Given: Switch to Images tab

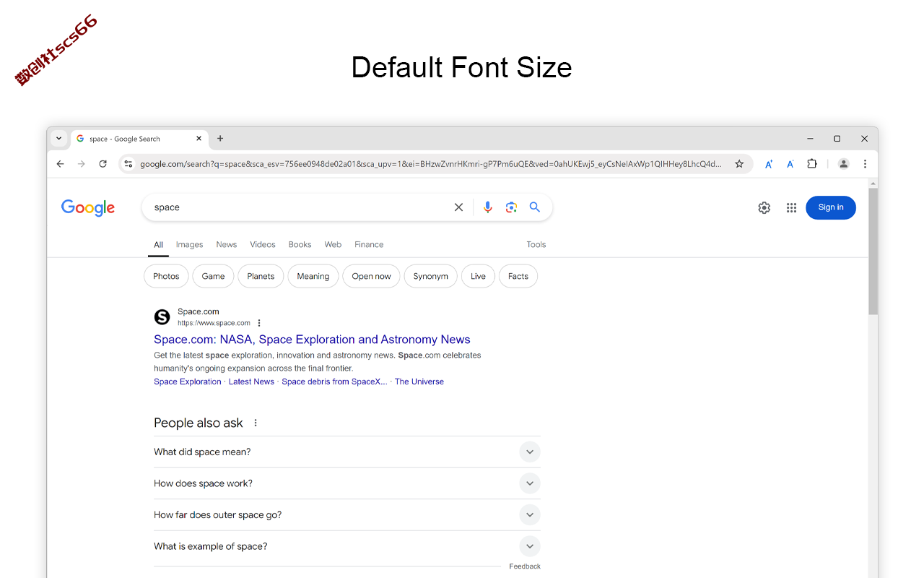Looking at the screenshot, I should (x=190, y=245).
